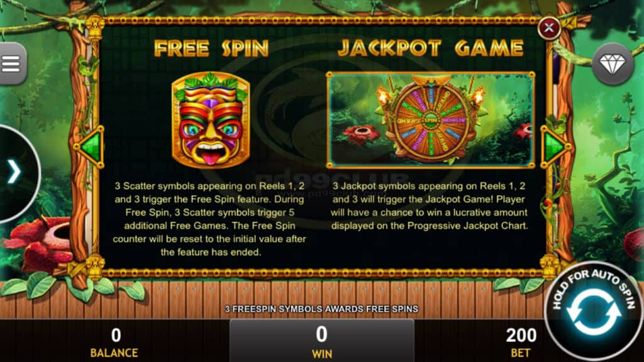Click the Jackpot Game heading

coord(430,48)
